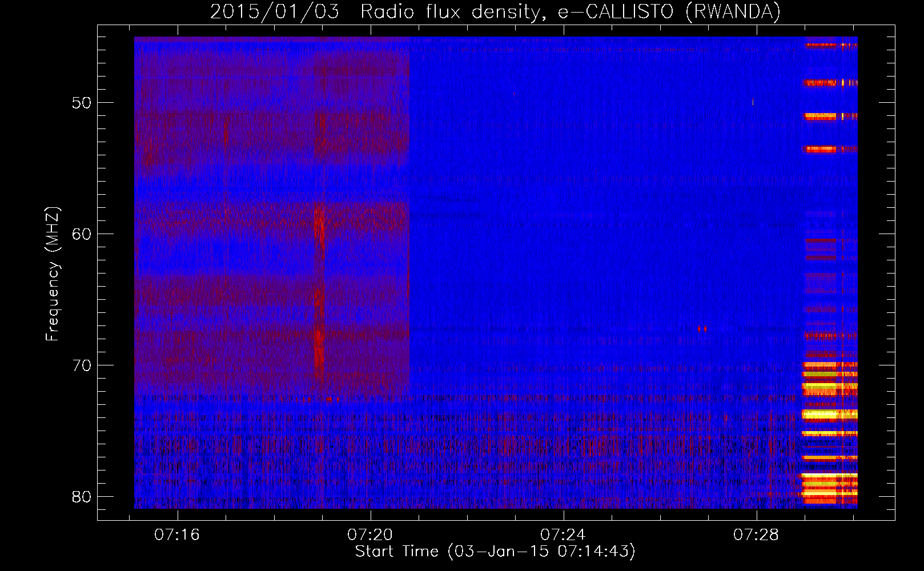Viewport: 924px width, 571px height.
Task: Click the Start Time axis label at the bottom
Action: click(495, 552)
